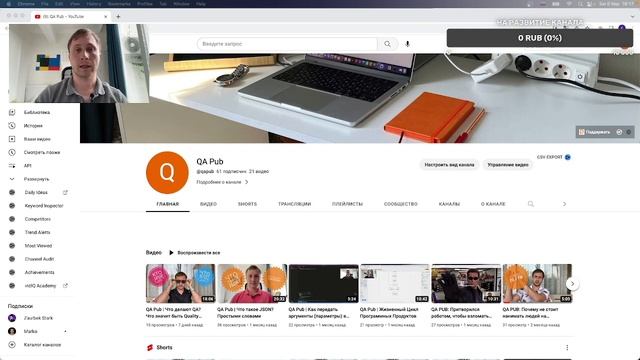Click the Shorts logo icon
This screenshot has width=640, height=360.
point(150,347)
